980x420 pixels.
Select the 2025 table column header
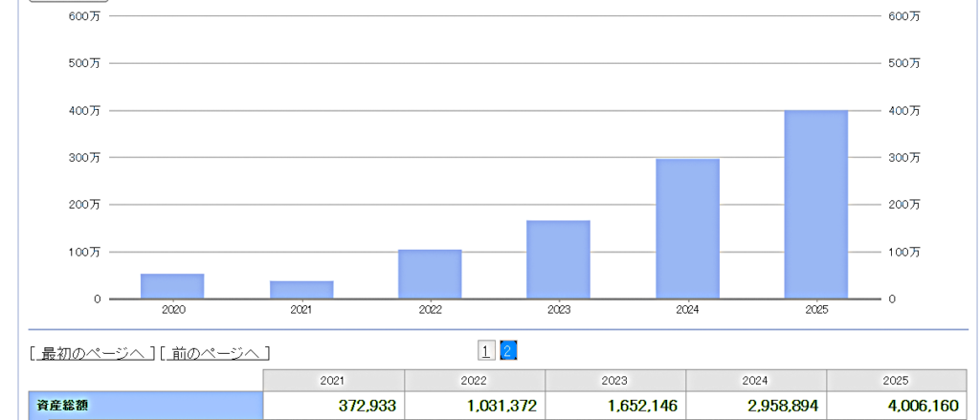[x=896, y=380]
